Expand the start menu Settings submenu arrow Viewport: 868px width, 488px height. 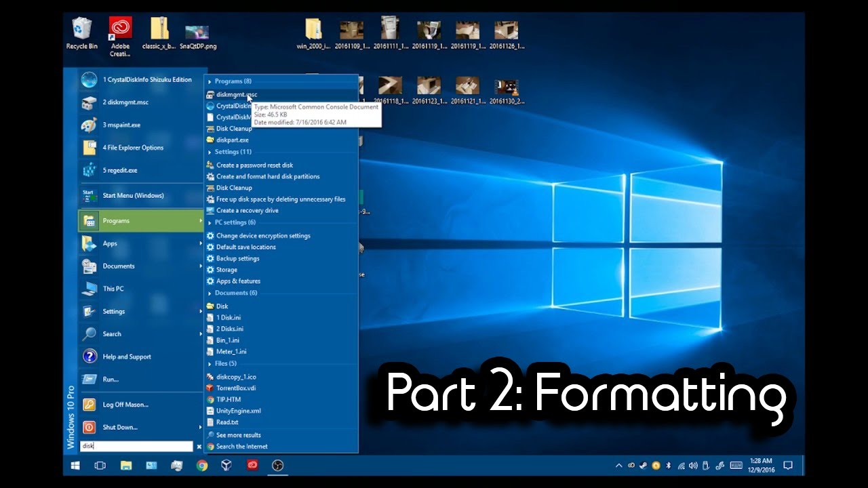pyautogui.click(x=200, y=312)
